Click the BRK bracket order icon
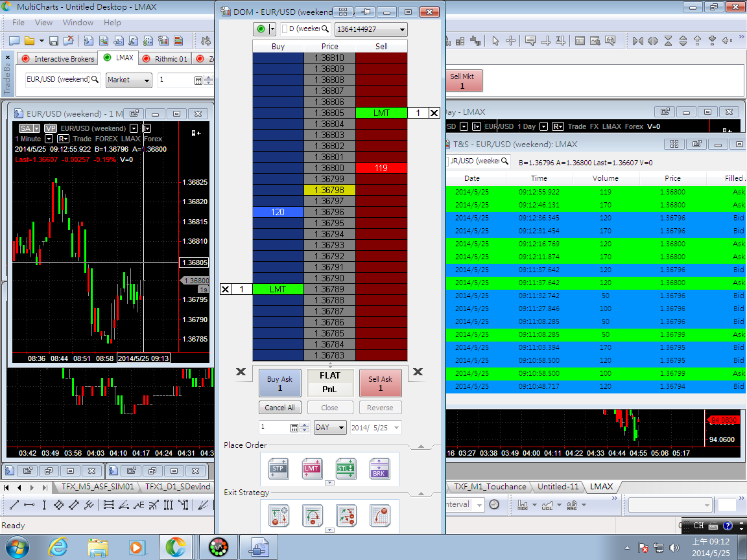The image size is (747, 560). (380, 469)
